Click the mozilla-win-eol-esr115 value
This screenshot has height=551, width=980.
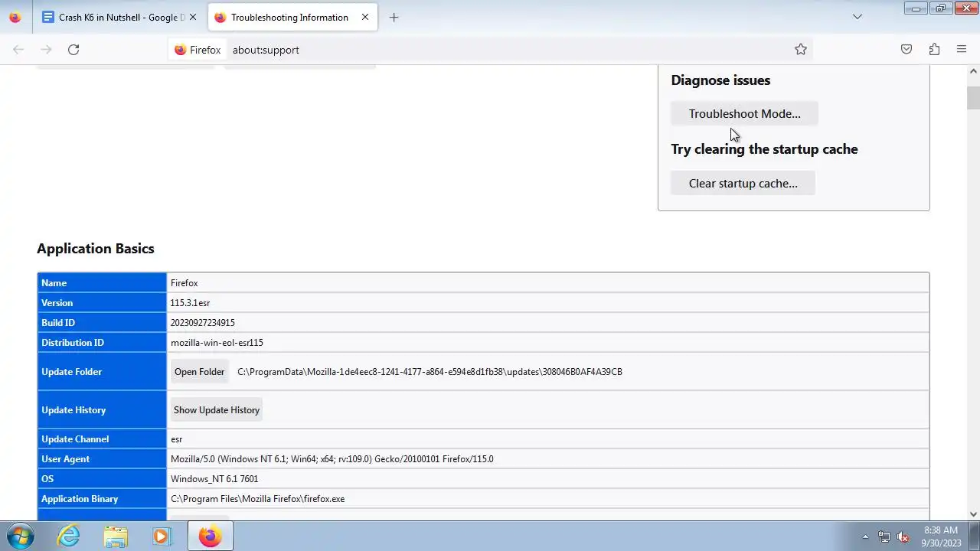click(x=217, y=343)
